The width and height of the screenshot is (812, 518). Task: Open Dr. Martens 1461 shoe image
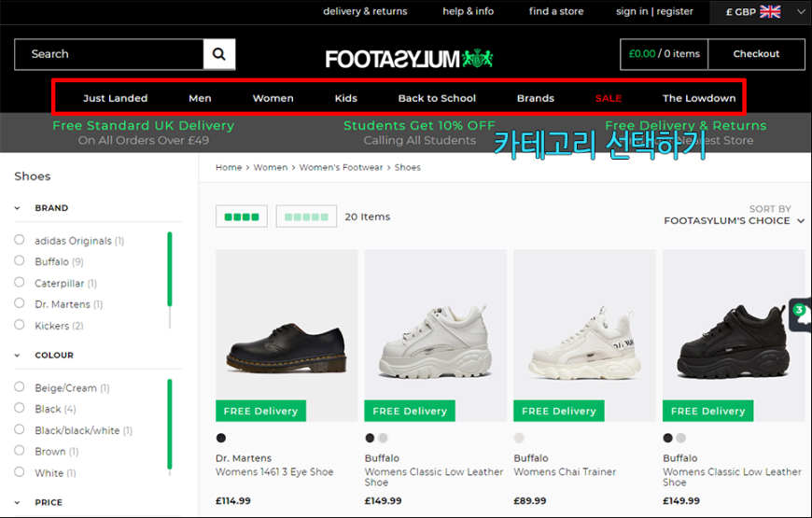tap(287, 335)
